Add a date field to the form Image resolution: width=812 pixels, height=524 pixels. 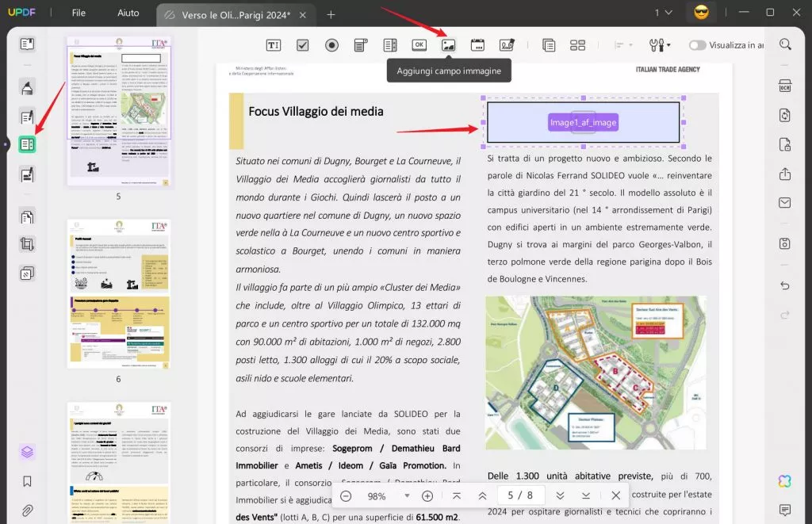477,45
